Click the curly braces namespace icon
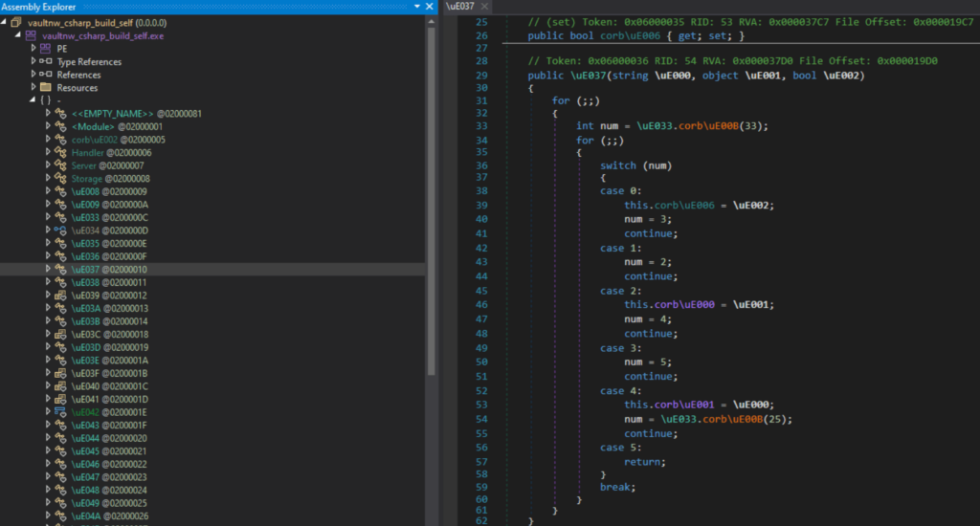980x526 pixels. click(45, 99)
